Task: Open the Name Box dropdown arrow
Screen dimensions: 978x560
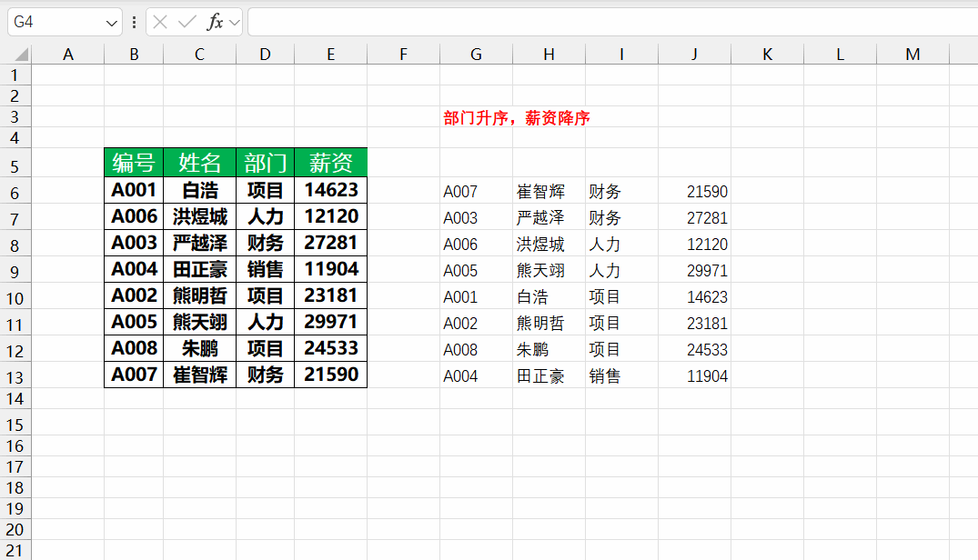Action: 111,23
